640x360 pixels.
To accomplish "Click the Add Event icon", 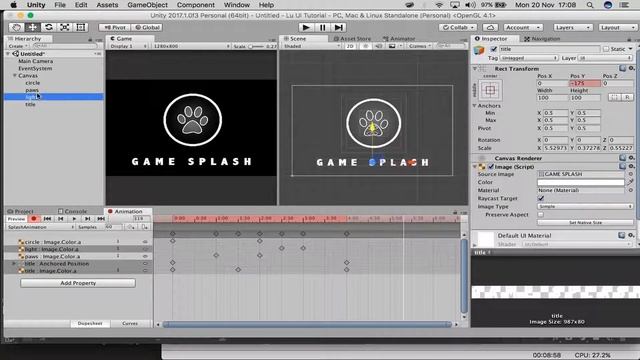I will (144, 227).
